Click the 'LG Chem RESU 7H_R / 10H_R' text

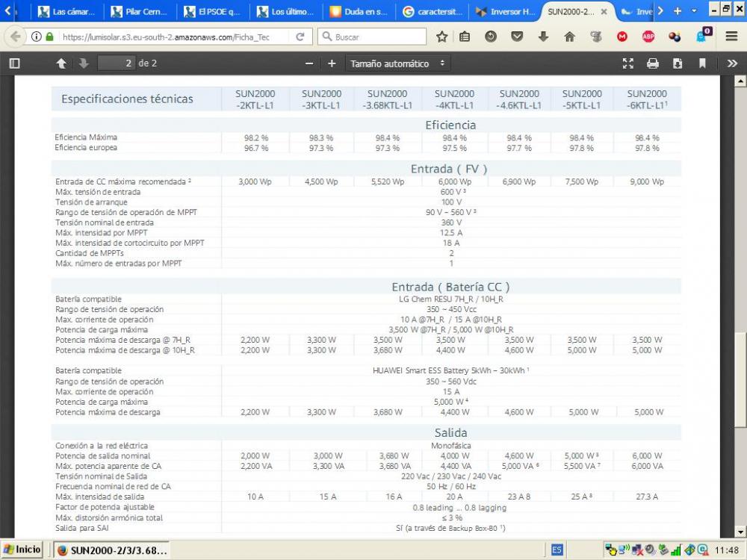tap(450, 299)
